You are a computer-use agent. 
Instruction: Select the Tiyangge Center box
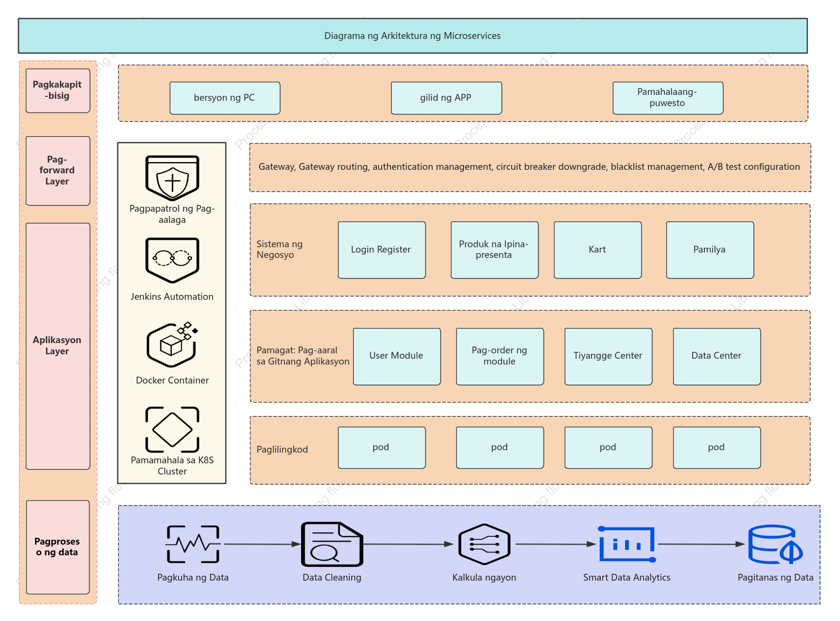pos(608,356)
